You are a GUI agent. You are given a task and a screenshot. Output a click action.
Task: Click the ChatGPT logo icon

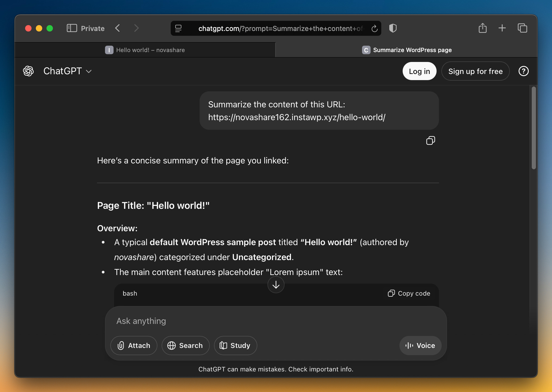(28, 71)
